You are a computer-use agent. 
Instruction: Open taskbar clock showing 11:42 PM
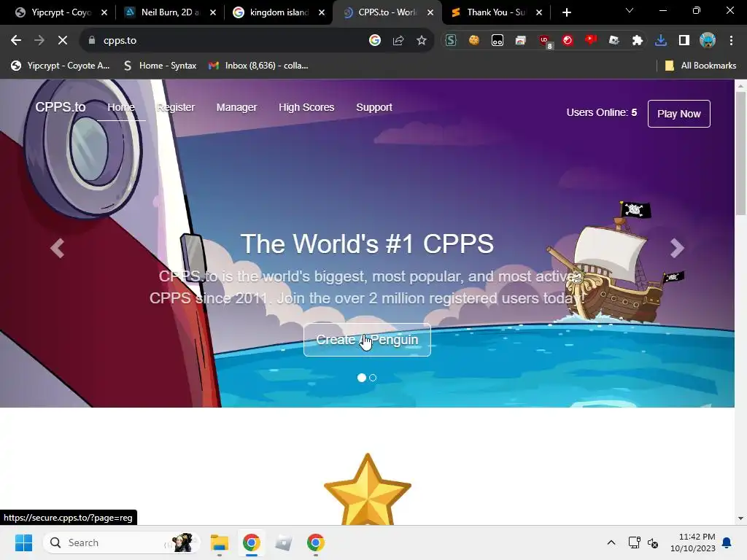coord(693,542)
